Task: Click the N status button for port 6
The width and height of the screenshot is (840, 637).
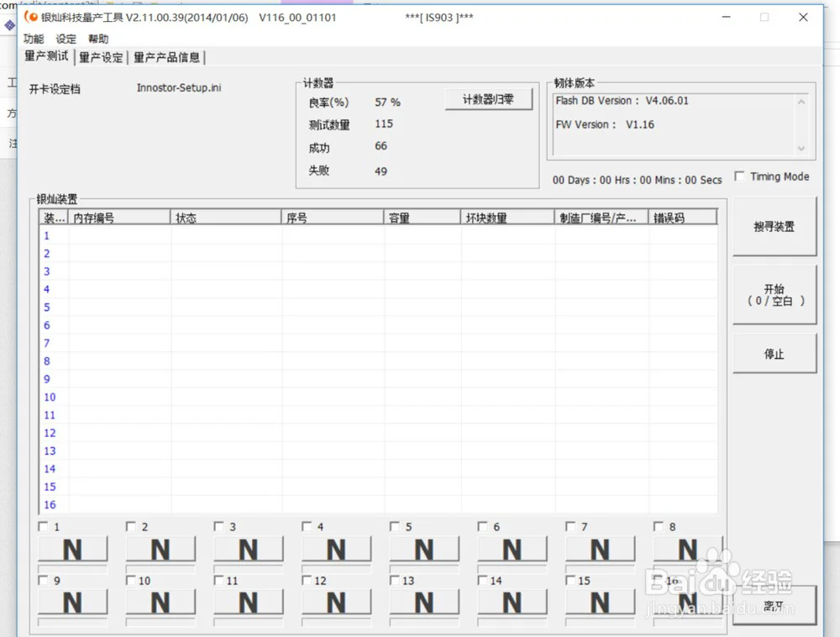Action: click(512, 549)
